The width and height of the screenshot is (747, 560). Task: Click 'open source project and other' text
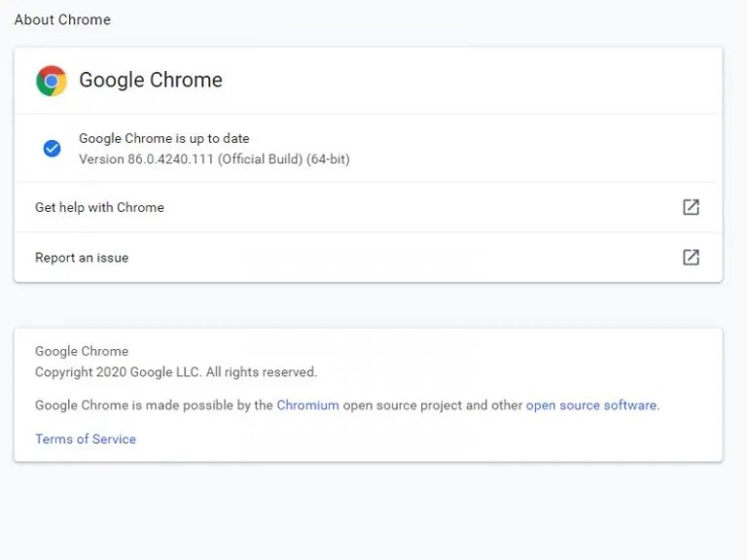[x=433, y=405]
